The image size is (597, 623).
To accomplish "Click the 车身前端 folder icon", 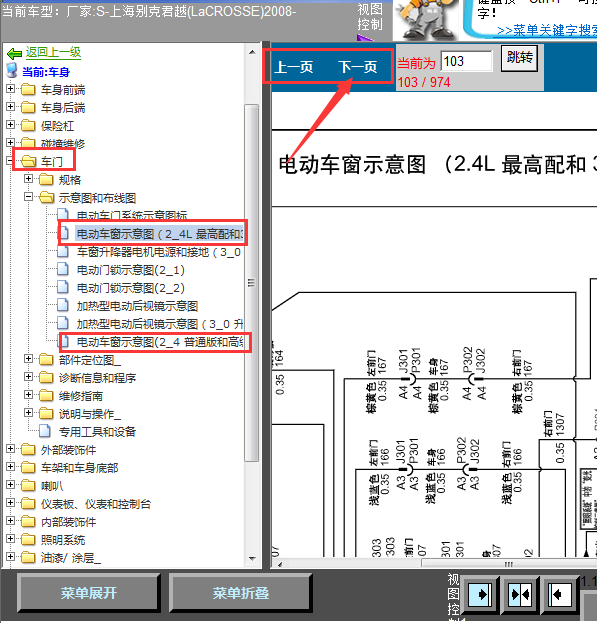I will coord(28,89).
